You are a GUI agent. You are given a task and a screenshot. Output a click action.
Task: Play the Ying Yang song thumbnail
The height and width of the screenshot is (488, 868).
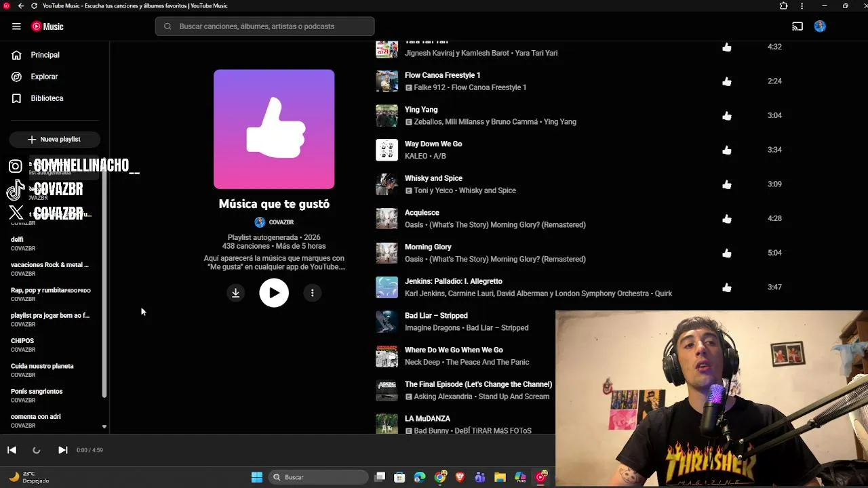[387, 116]
